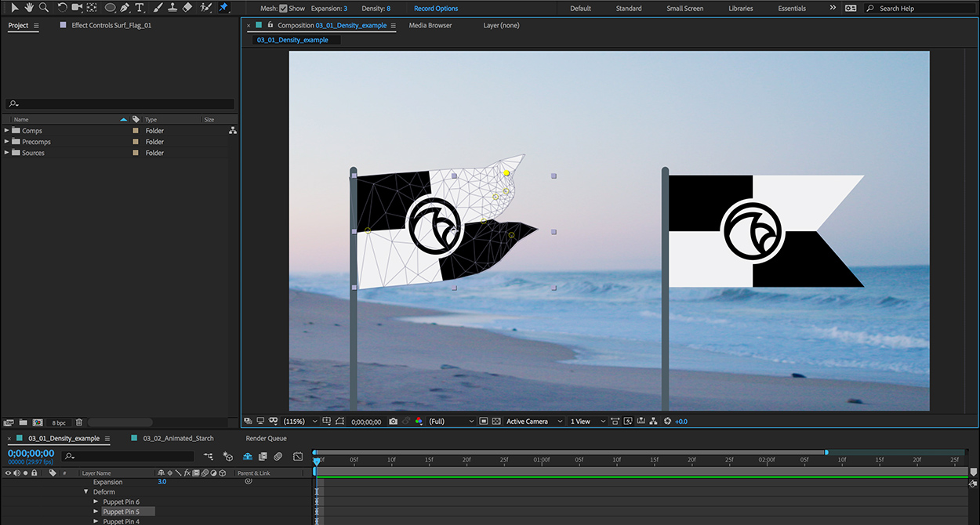Choose the Type tool in toolbar
The image size is (980, 525).
pos(140,8)
